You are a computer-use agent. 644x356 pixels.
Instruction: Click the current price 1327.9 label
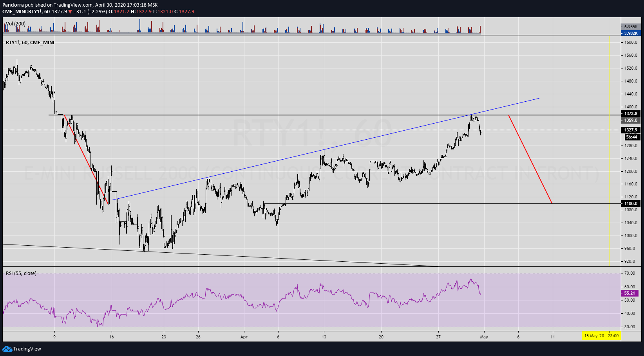(x=631, y=130)
